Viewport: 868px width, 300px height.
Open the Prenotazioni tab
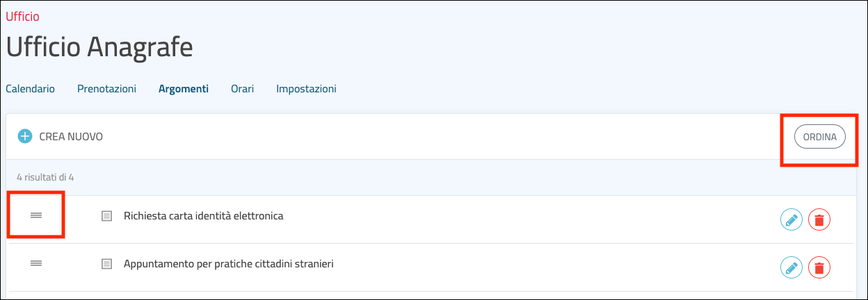point(106,89)
